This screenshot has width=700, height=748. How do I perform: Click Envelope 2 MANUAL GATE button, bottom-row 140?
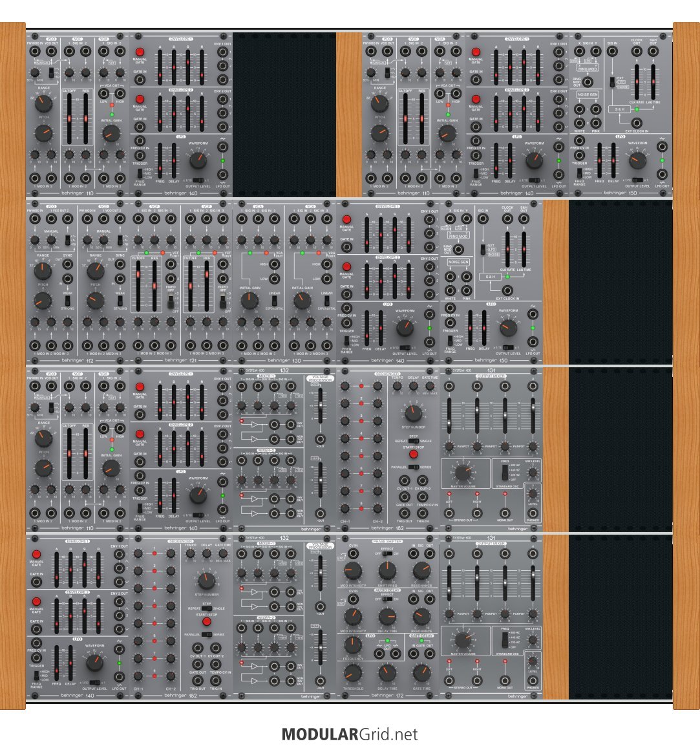[36, 601]
